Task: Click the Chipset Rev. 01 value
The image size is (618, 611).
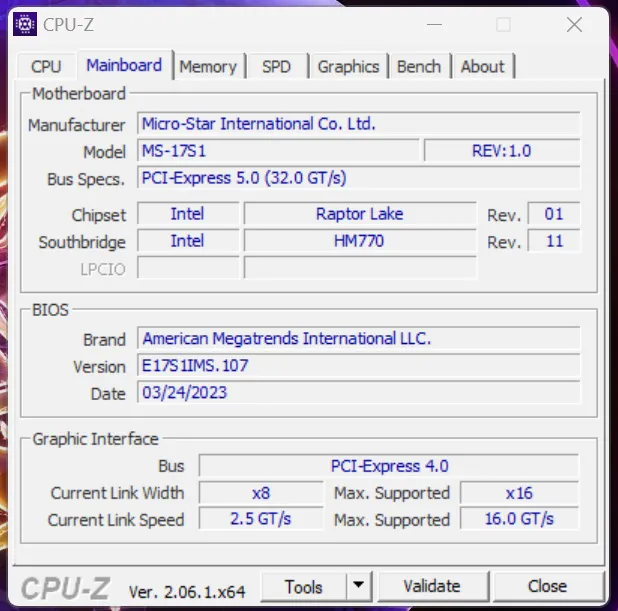Action: click(554, 214)
